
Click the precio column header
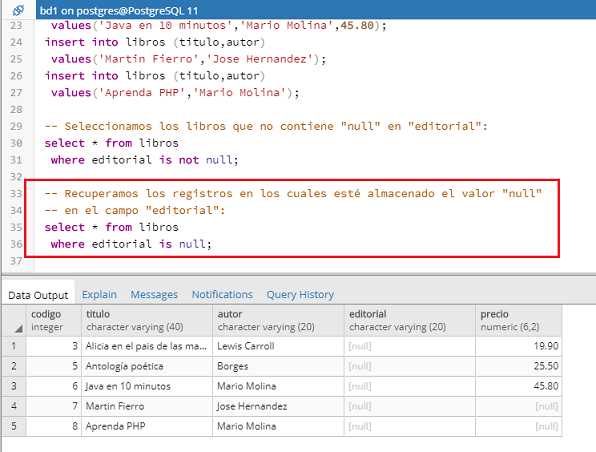(x=519, y=321)
